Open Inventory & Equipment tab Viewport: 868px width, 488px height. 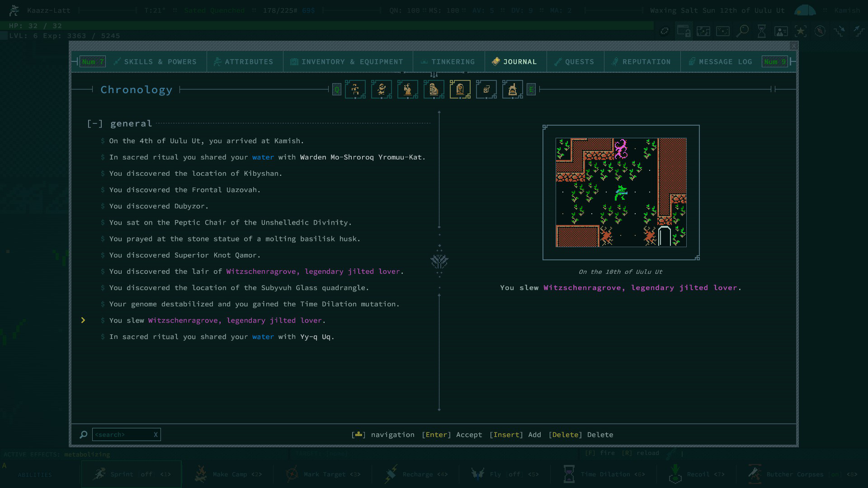[347, 62]
